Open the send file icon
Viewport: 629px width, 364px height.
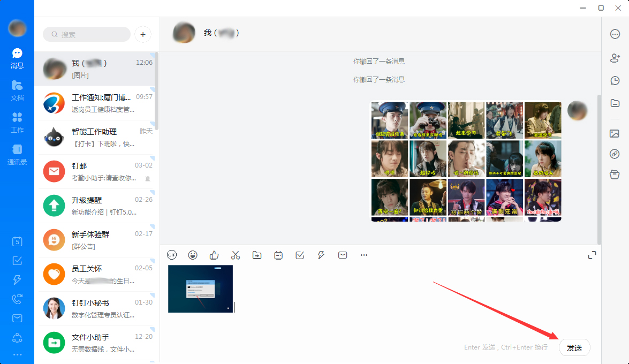pyautogui.click(x=257, y=255)
